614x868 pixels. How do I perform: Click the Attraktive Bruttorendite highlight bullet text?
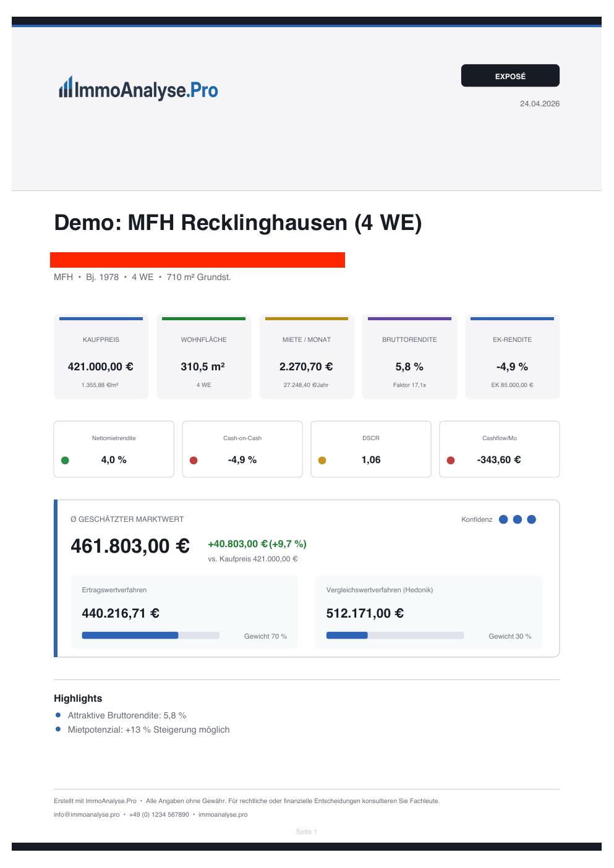pyautogui.click(x=127, y=715)
